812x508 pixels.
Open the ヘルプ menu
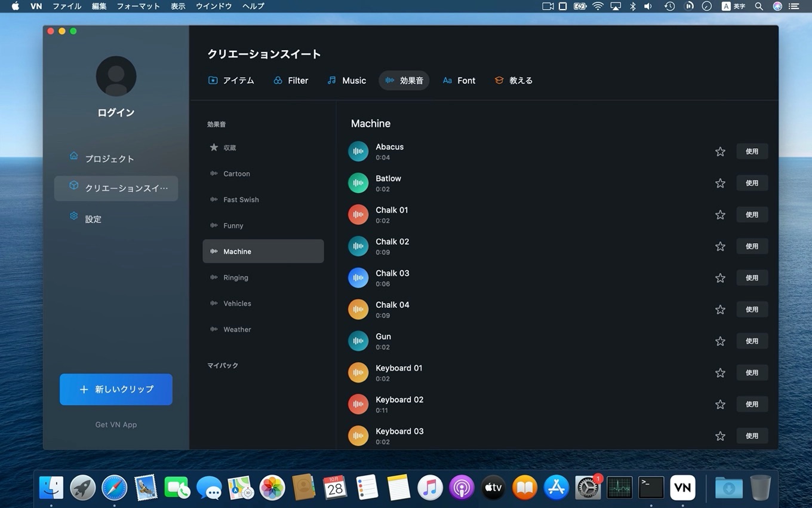[x=253, y=6]
